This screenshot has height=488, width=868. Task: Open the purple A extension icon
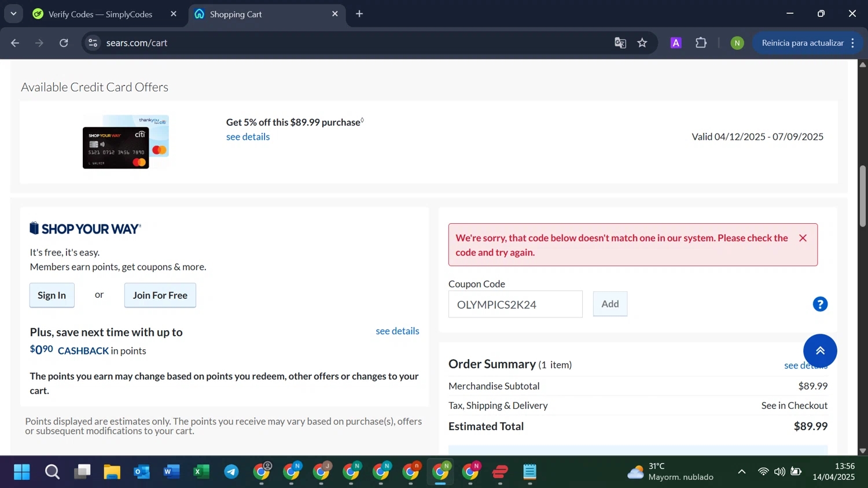(x=676, y=43)
